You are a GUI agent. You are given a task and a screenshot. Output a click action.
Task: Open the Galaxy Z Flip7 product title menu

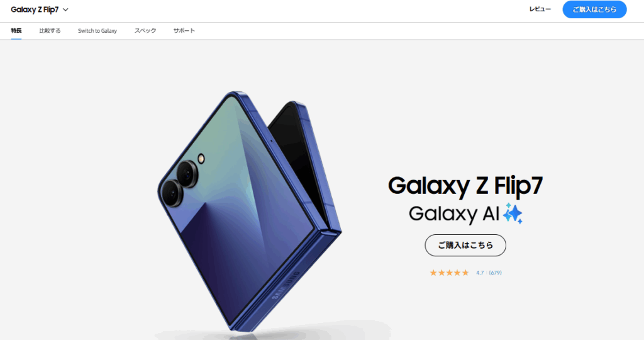(35, 9)
